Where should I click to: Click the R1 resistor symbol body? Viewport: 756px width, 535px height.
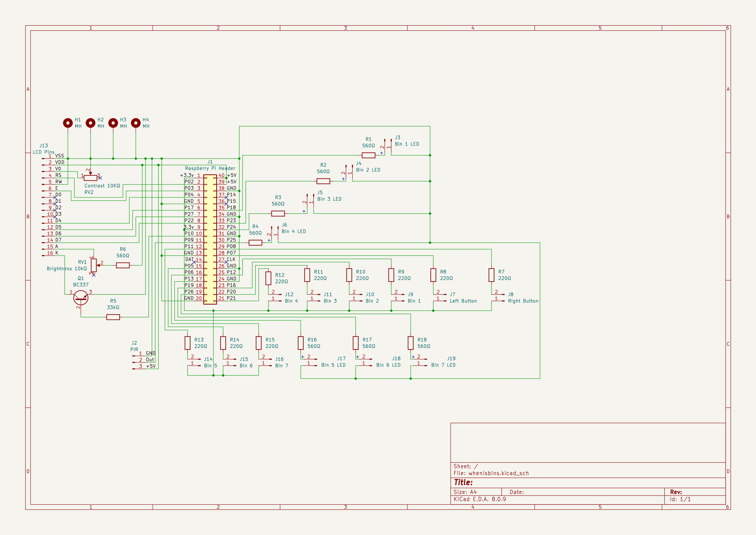pyautogui.click(x=368, y=156)
